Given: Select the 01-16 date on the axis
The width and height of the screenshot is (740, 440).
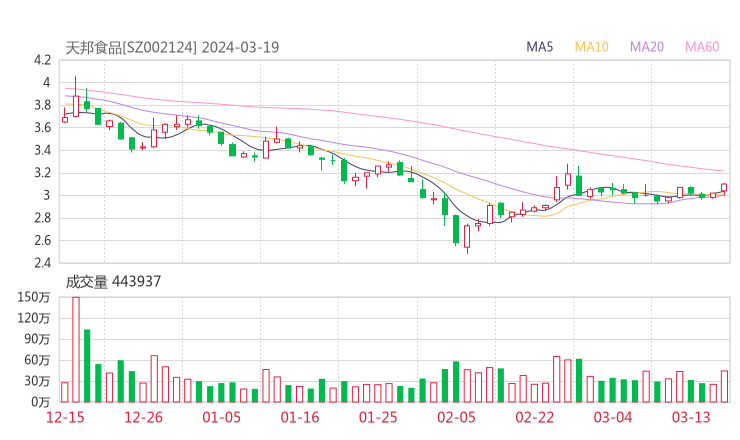Looking at the screenshot, I should pyautogui.click(x=300, y=417).
